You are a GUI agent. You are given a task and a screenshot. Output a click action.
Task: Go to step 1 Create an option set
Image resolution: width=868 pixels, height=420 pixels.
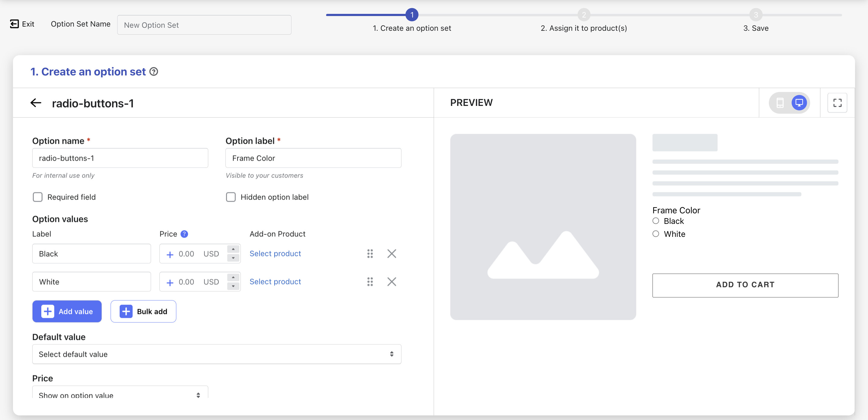point(412,15)
